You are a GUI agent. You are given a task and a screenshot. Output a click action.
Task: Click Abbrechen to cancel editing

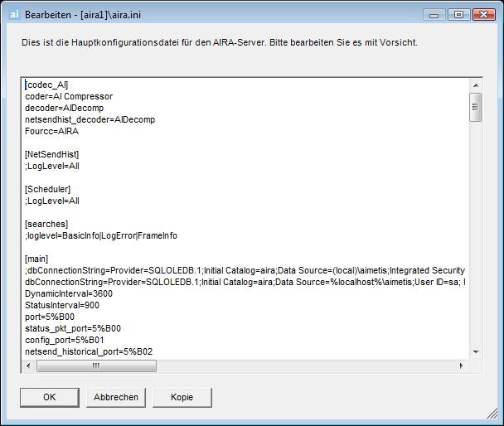[x=116, y=398]
